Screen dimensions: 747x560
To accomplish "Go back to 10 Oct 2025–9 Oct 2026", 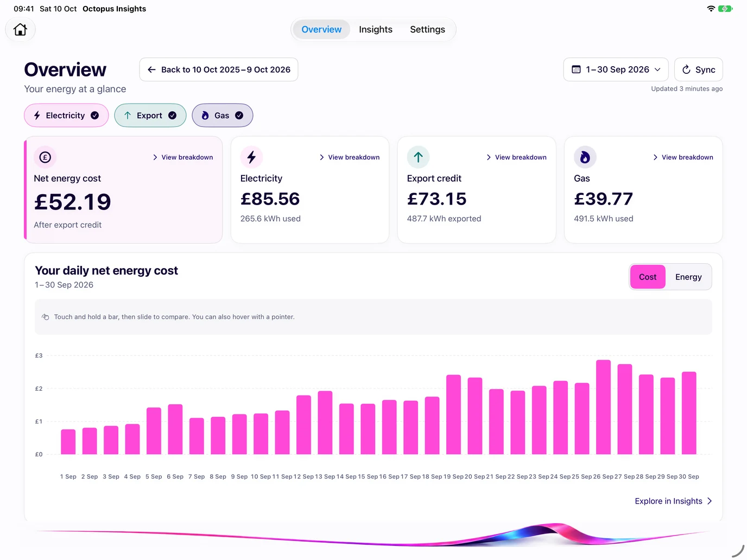I will click(219, 69).
